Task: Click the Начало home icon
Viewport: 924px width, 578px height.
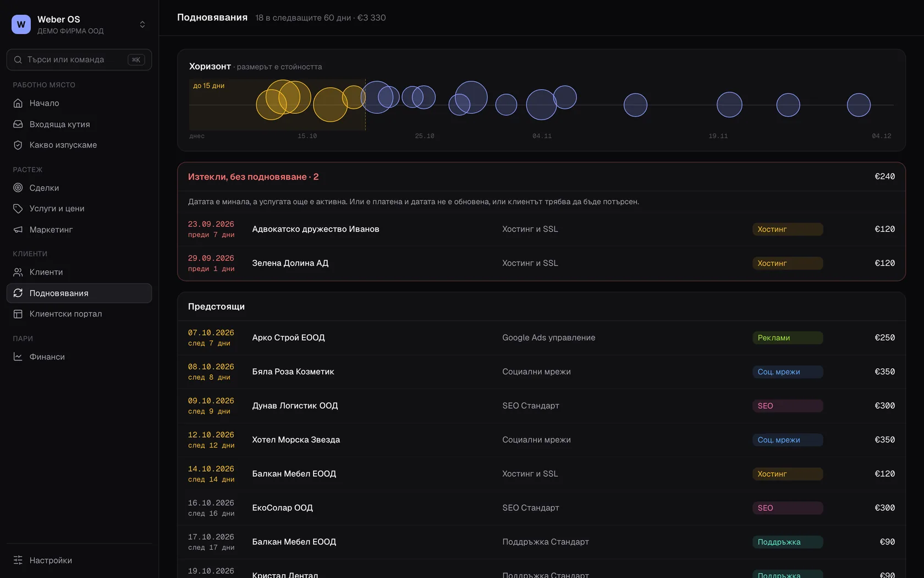Action: pos(18,103)
